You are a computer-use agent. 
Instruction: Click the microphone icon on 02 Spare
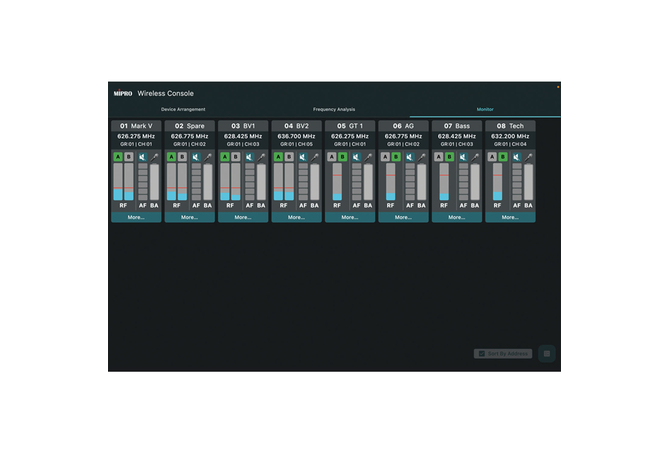(208, 157)
